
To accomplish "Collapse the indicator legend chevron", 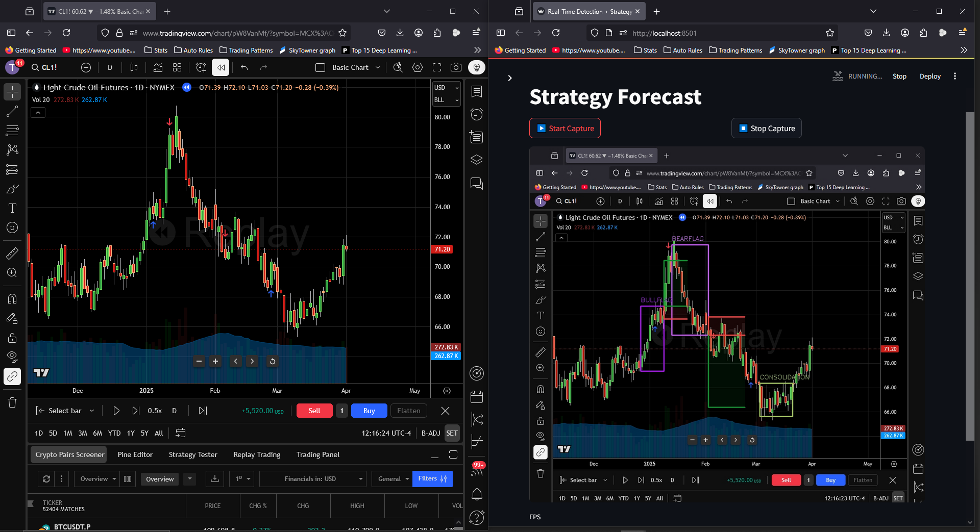I will point(38,113).
